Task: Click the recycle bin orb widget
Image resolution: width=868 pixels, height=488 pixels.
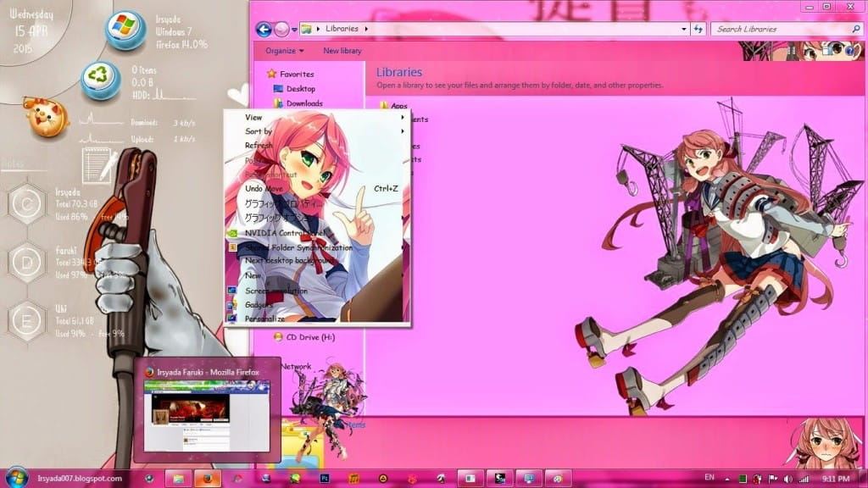Action: tap(101, 80)
